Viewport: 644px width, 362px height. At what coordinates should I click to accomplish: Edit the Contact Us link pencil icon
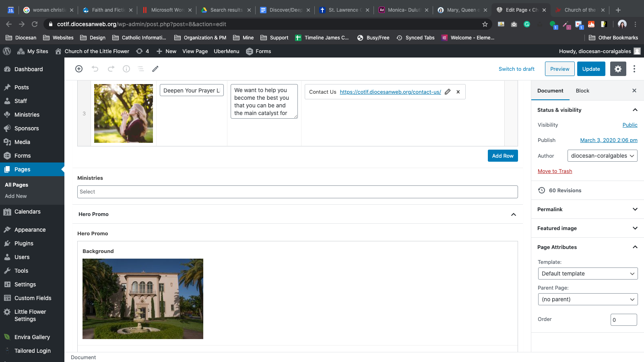(x=448, y=92)
